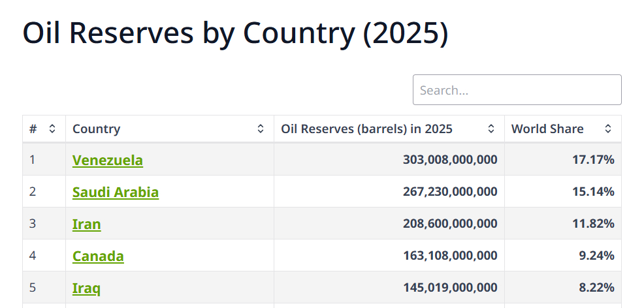Sort by Oil Reserves (barrels) in 2025 header
The height and width of the screenshot is (308, 644).
[366, 129]
